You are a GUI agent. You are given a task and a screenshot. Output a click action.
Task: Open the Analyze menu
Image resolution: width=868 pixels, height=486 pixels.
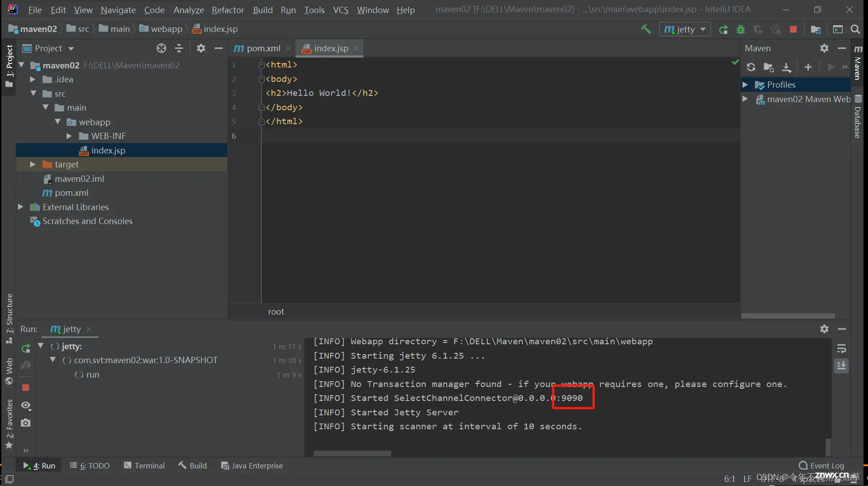coord(189,10)
